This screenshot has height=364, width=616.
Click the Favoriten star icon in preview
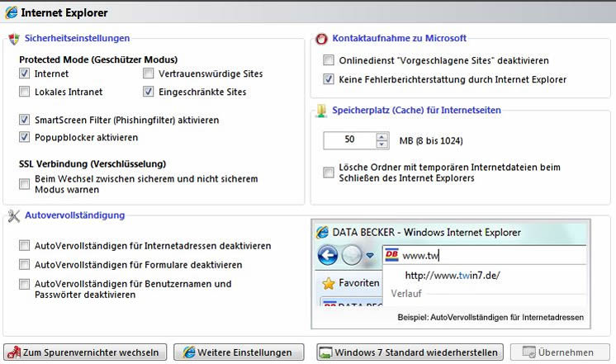pos(329,283)
